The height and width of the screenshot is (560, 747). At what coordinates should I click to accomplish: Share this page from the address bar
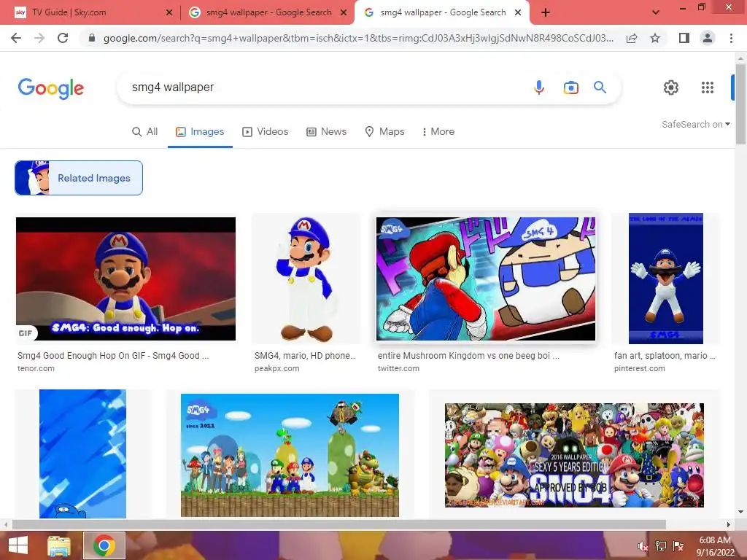point(632,38)
